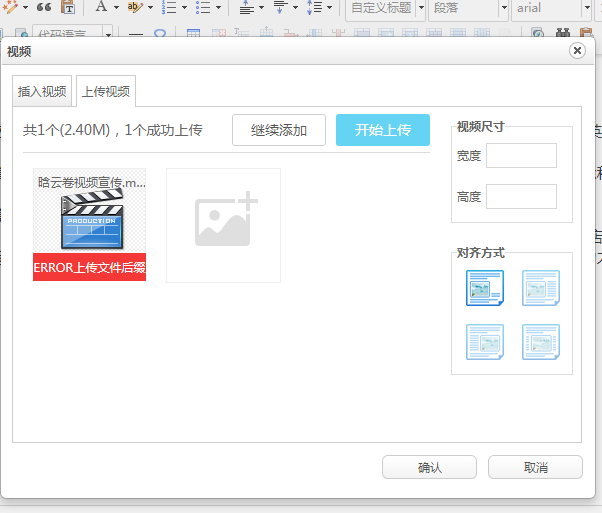
Task: Insert an unordered bullet list
Action: point(203,7)
